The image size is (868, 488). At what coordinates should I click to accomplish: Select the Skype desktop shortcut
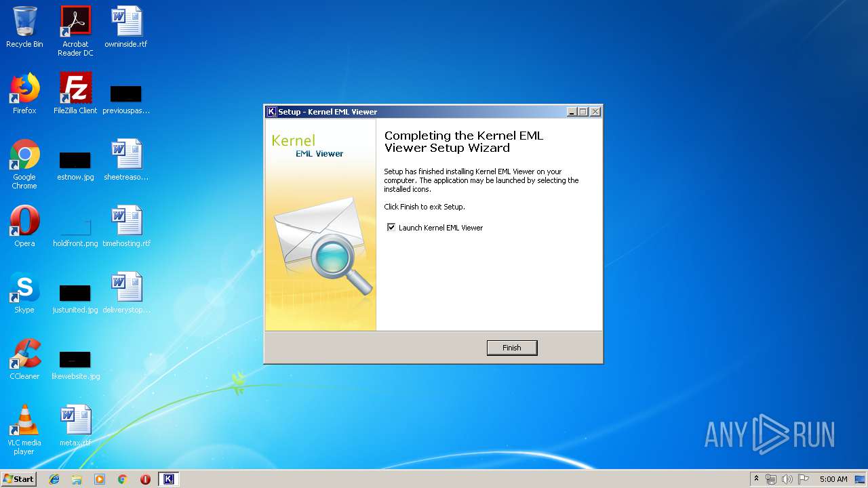click(24, 293)
